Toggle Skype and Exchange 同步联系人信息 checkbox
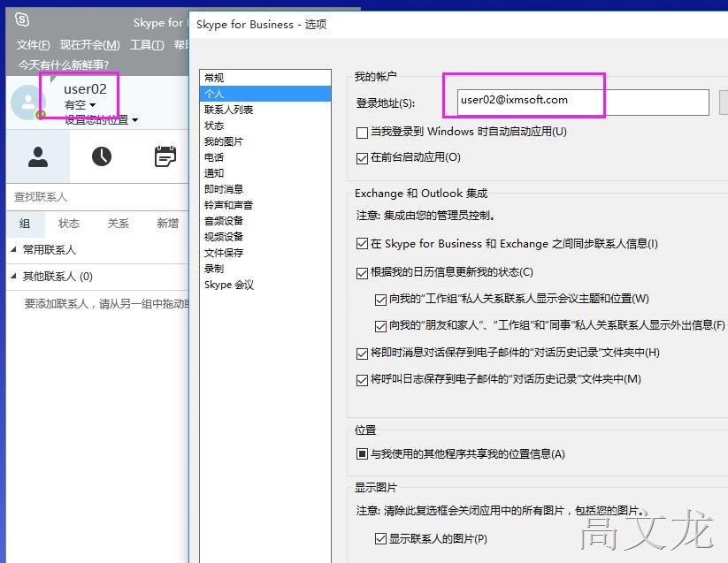This screenshot has width=728, height=563. [362, 244]
